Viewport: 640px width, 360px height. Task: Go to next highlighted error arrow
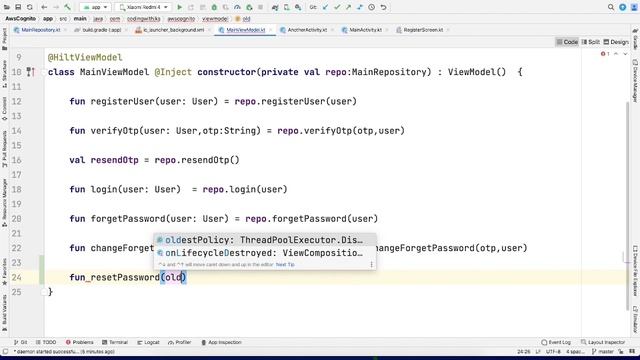click(625, 54)
